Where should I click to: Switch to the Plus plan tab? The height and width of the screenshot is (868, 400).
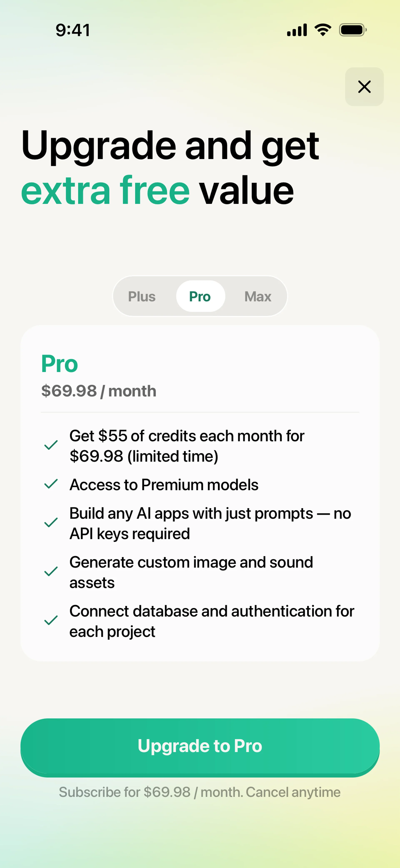(142, 297)
